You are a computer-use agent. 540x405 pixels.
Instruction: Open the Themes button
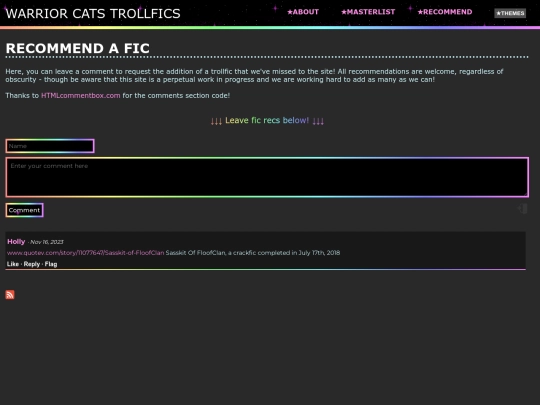[510, 13]
